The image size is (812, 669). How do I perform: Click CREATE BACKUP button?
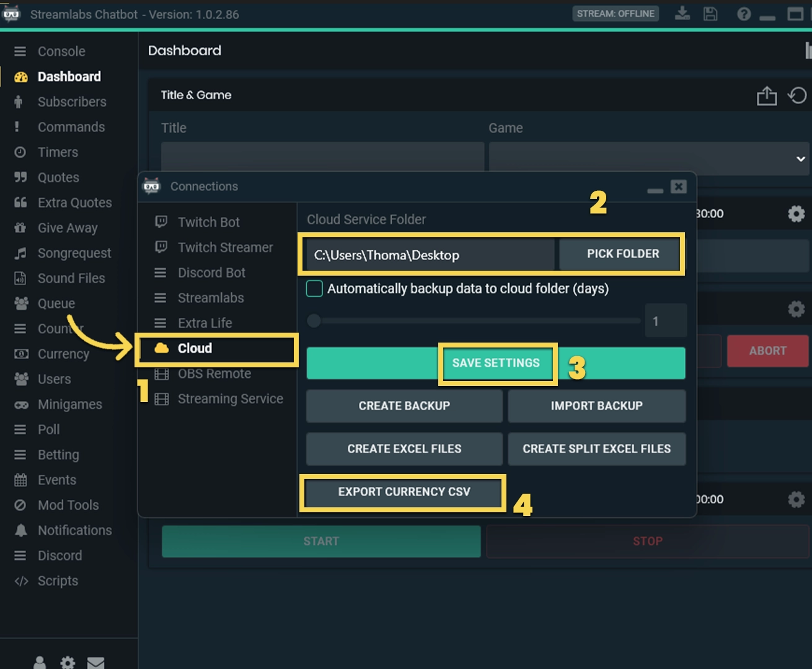point(404,406)
